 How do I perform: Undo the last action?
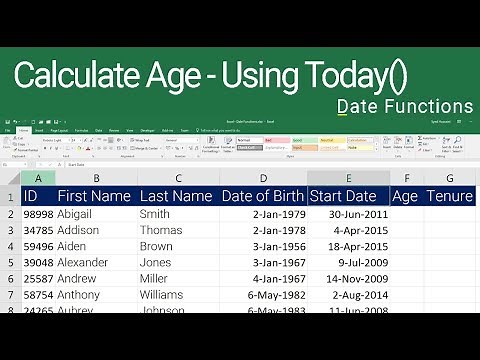pos(15,122)
